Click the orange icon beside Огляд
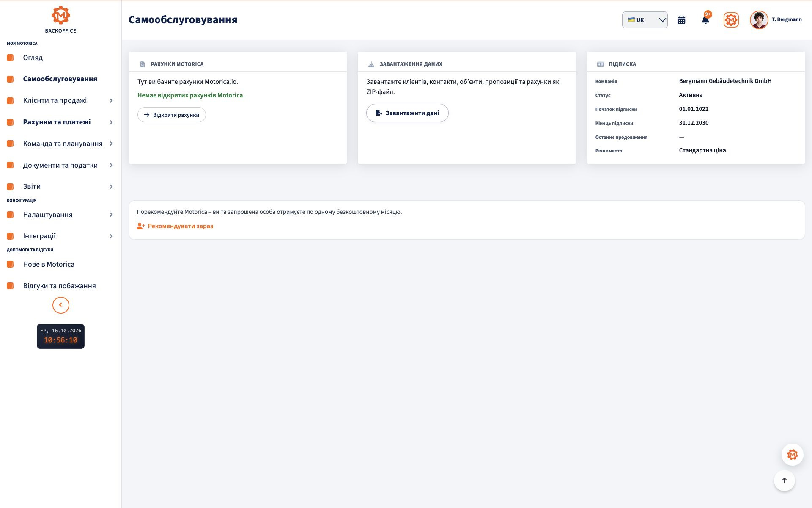Screen dimensions: 812x508 tap(10, 58)
